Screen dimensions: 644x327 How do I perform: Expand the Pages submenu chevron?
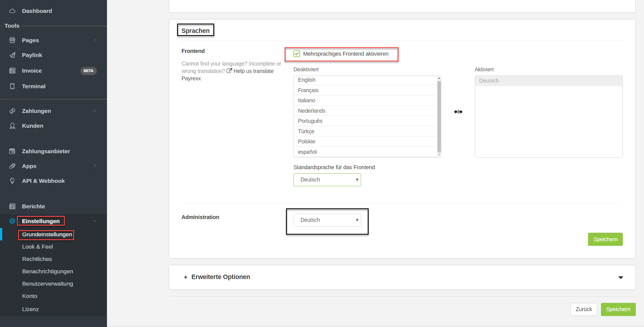click(95, 40)
